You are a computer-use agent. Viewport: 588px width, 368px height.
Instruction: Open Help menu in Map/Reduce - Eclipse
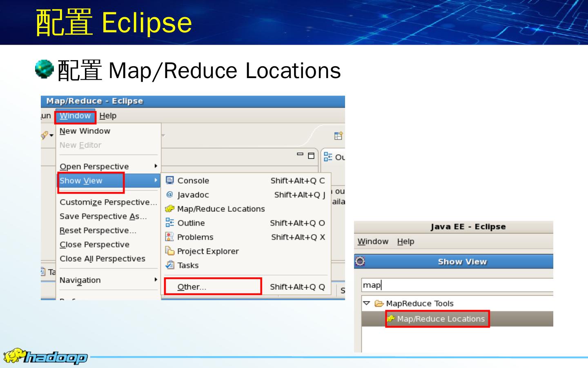(x=108, y=116)
